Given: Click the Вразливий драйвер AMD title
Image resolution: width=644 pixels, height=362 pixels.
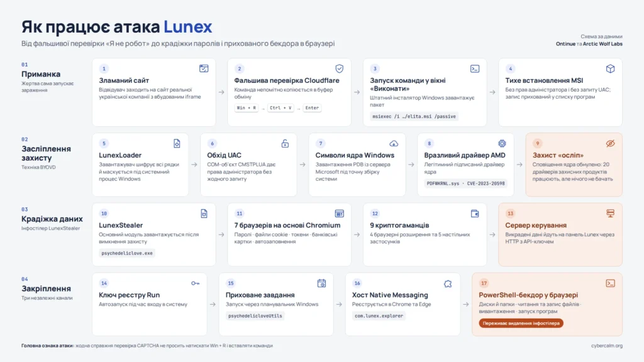Looking at the screenshot, I should (x=465, y=155).
